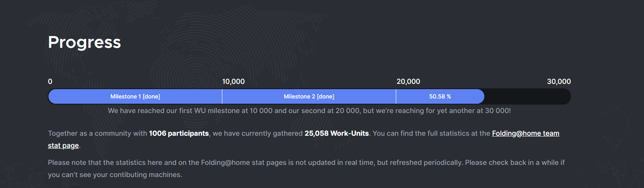Click the "Together as a community" text
The image size is (644, 188).
click(97, 133)
